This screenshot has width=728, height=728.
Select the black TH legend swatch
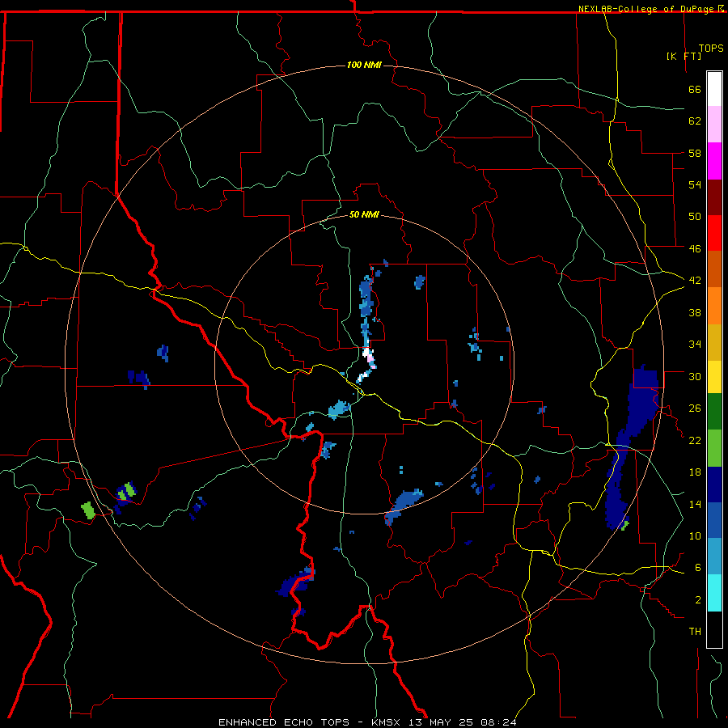(714, 629)
